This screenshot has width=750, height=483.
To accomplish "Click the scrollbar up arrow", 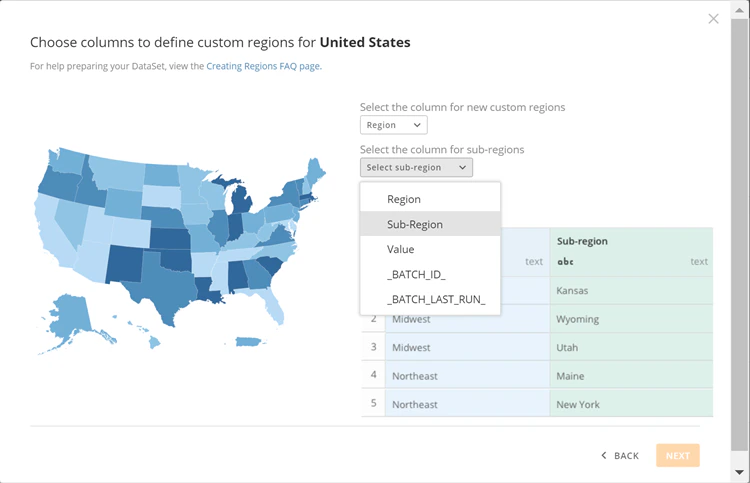I will click(739, 9).
